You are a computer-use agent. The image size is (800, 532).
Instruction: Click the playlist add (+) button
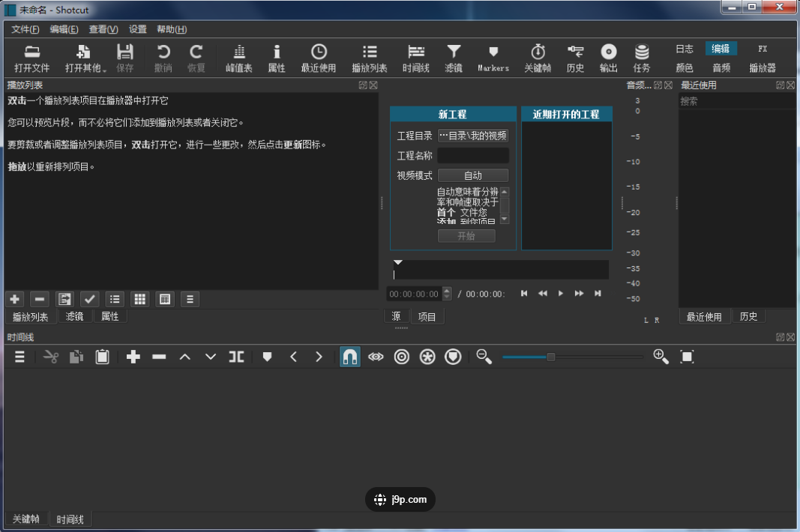pyautogui.click(x=15, y=300)
